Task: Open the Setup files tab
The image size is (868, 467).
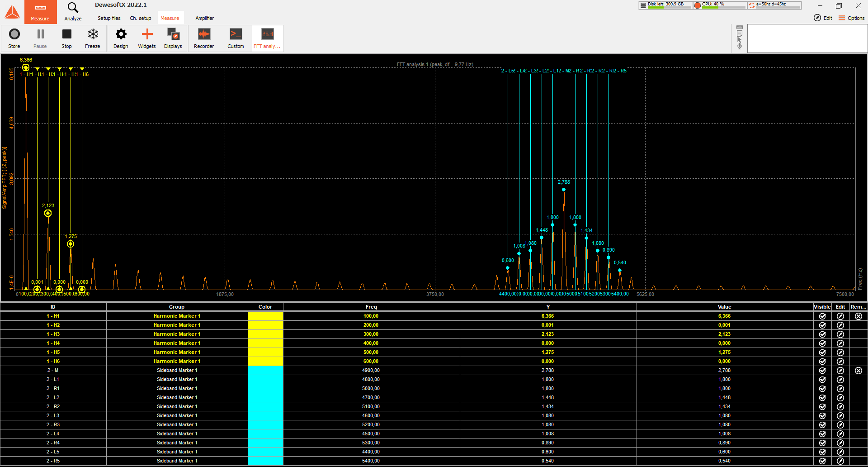Action: pyautogui.click(x=109, y=18)
